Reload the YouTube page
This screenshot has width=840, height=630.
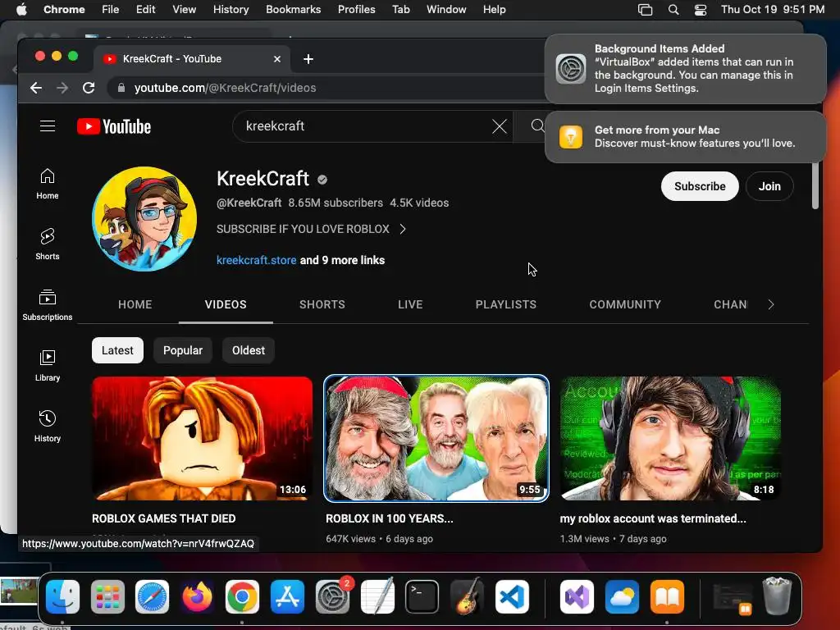pyautogui.click(x=89, y=88)
